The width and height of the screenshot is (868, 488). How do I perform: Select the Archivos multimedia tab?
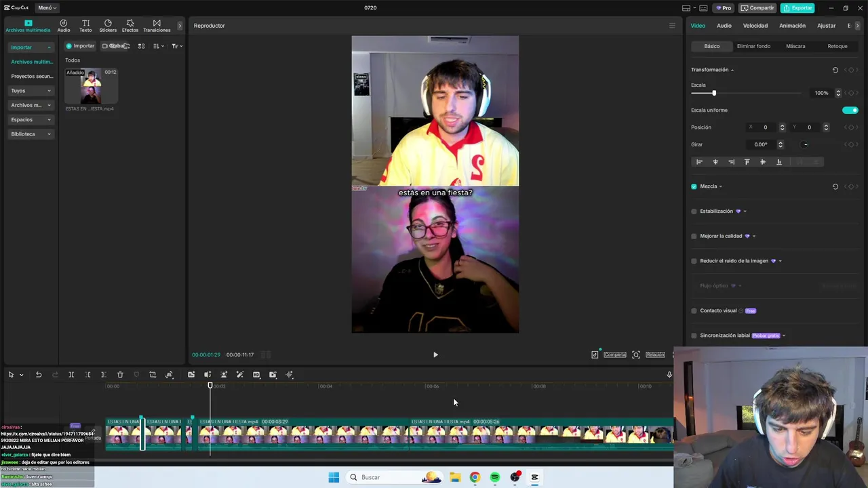(28, 26)
